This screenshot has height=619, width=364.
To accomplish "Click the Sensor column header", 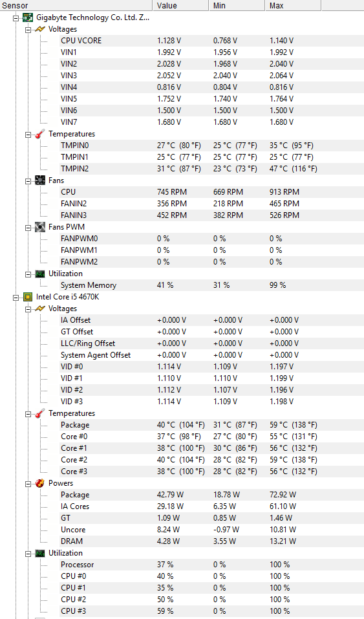I will point(76,6).
